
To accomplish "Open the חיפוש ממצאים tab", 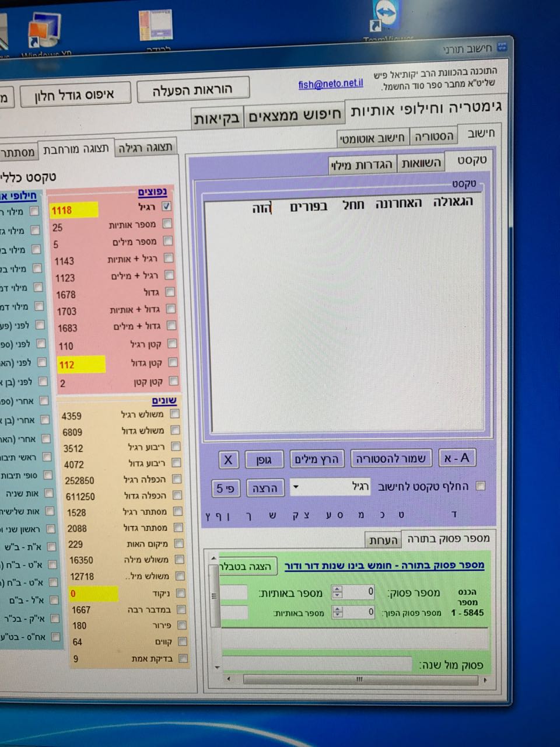I will point(294,115).
